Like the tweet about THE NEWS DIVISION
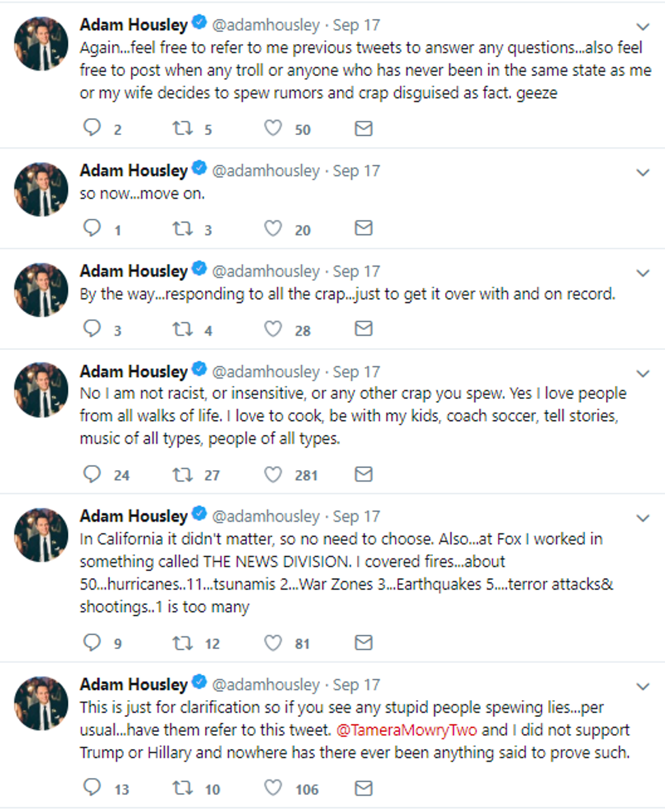The width and height of the screenshot is (665, 812). [x=273, y=642]
